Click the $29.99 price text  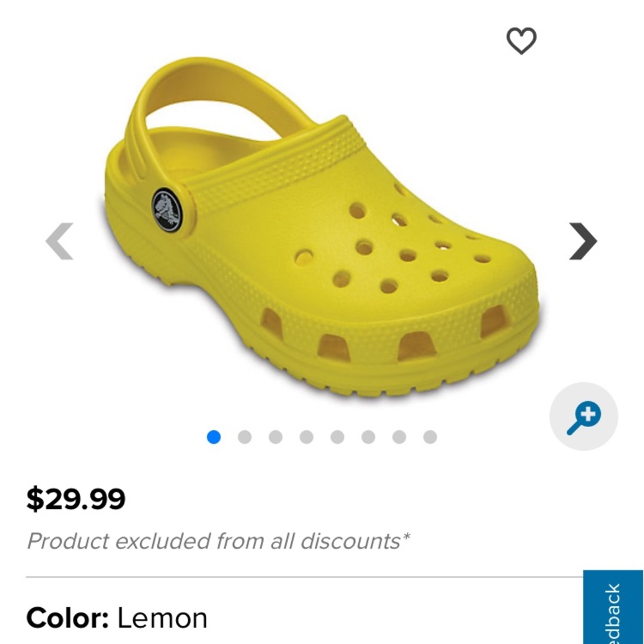pyautogui.click(x=76, y=499)
